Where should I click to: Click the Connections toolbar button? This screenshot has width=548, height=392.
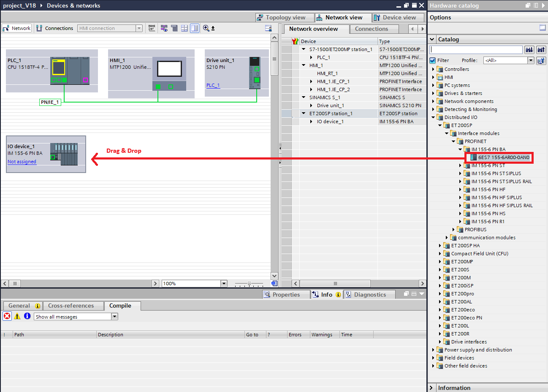tap(55, 28)
